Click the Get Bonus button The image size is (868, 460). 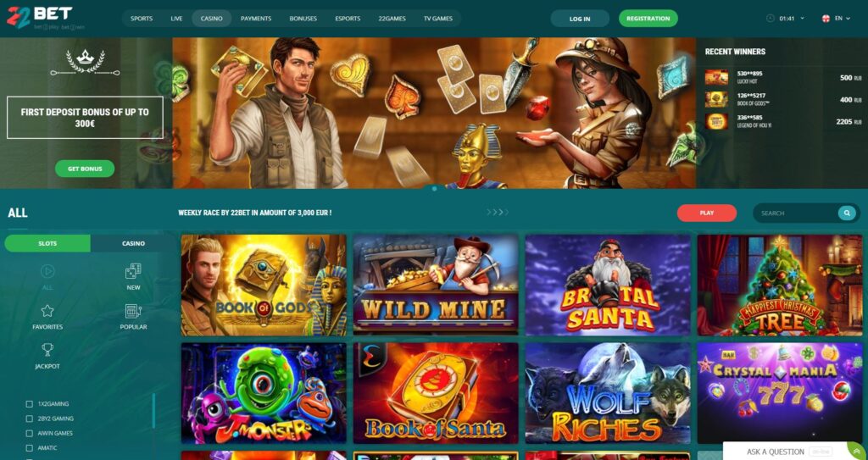[85, 169]
